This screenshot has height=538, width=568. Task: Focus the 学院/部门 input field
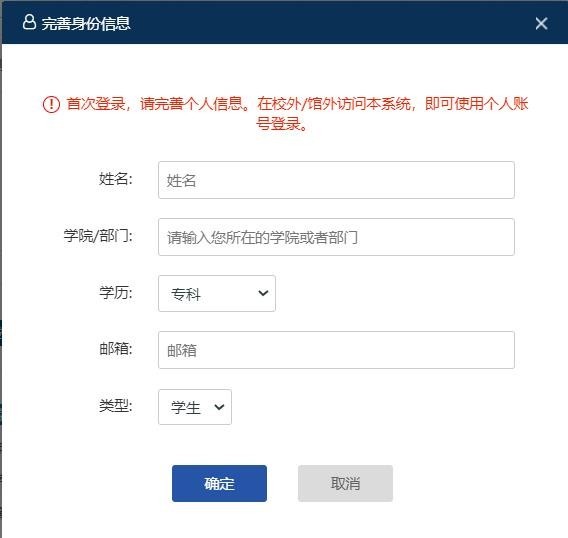click(x=336, y=237)
